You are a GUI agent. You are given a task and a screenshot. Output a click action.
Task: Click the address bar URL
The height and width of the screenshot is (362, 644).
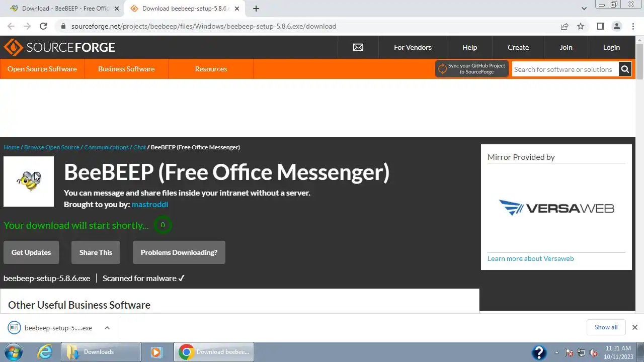(204, 26)
